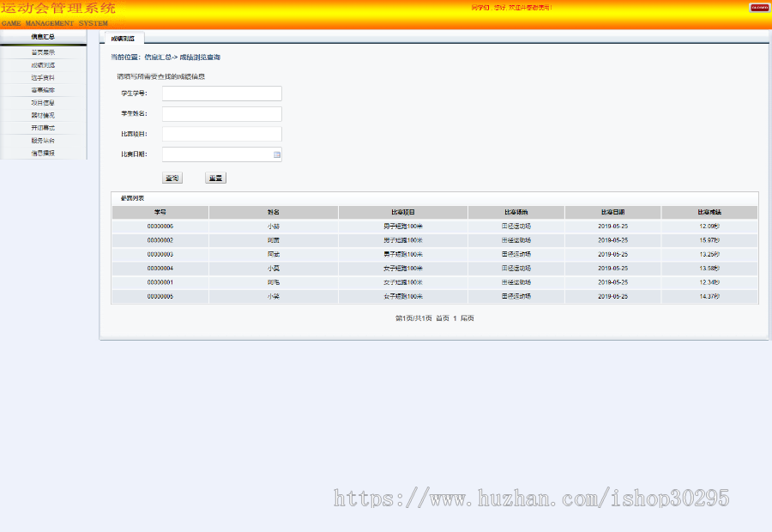
Task: Open 信息播报 from the navigation list
Action: click(41, 154)
